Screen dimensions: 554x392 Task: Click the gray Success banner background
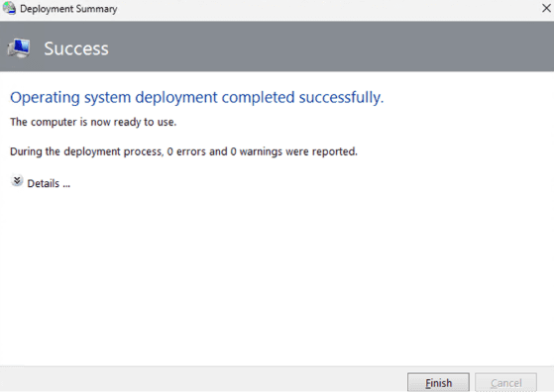(x=318, y=47)
